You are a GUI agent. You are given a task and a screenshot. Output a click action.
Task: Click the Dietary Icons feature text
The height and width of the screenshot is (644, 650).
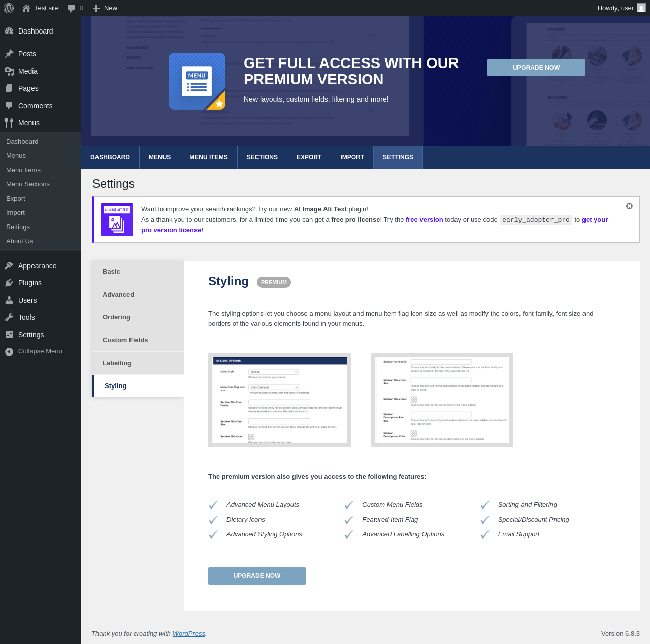pos(246,520)
